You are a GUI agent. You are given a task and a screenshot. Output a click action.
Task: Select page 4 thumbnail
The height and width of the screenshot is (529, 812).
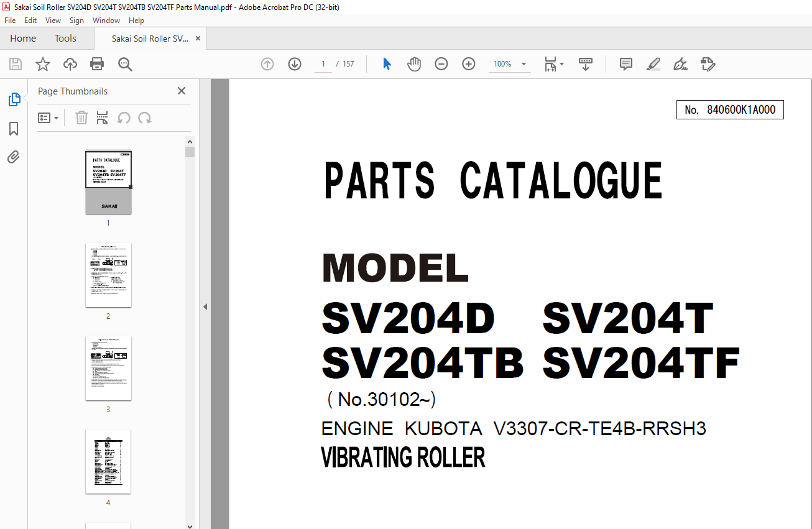click(x=108, y=461)
